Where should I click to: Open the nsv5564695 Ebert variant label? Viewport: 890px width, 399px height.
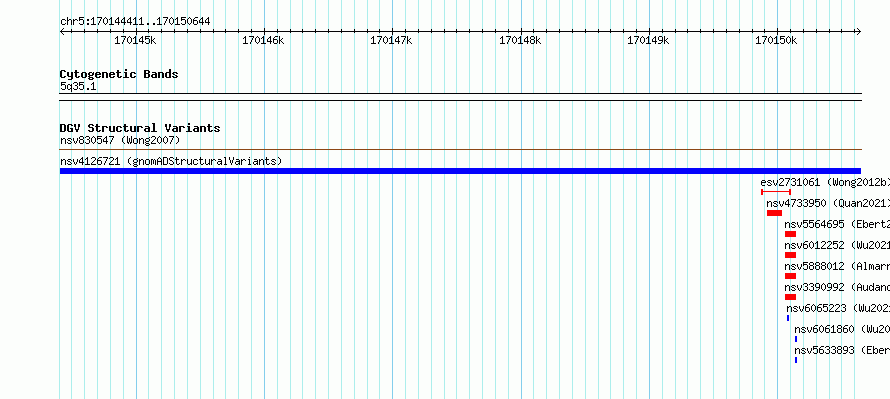point(837,224)
